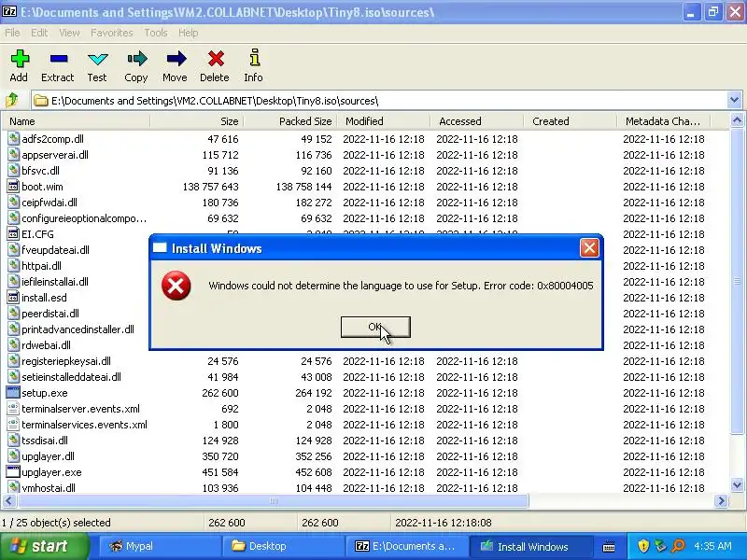Click the vmhostai.dll file icon
Viewport: 747px width, 560px height.
[13, 487]
